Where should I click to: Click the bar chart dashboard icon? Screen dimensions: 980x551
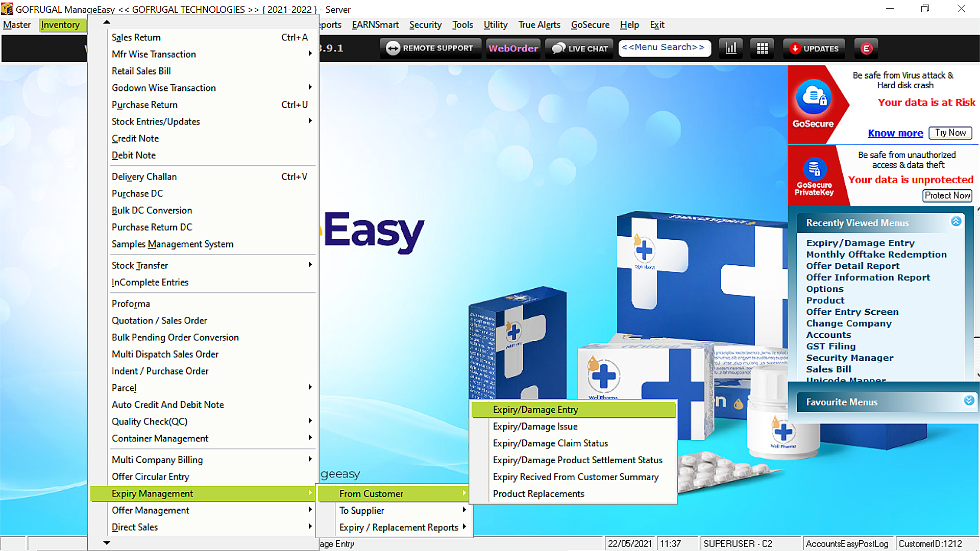(731, 48)
